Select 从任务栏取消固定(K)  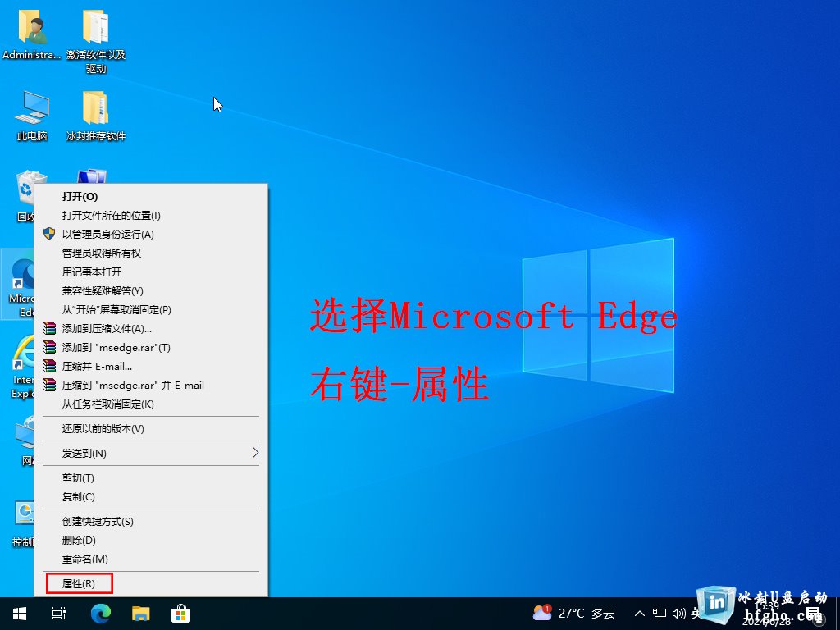[x=151, y=404]
